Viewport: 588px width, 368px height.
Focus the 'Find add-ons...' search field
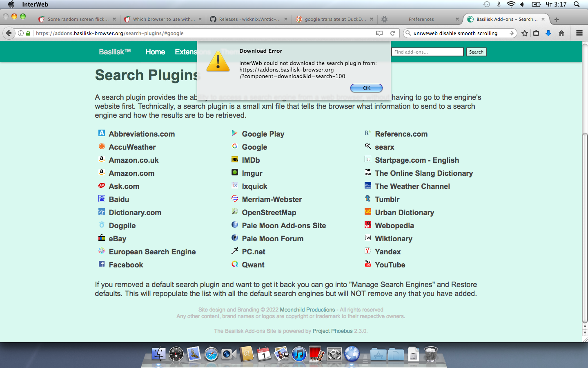428,52
